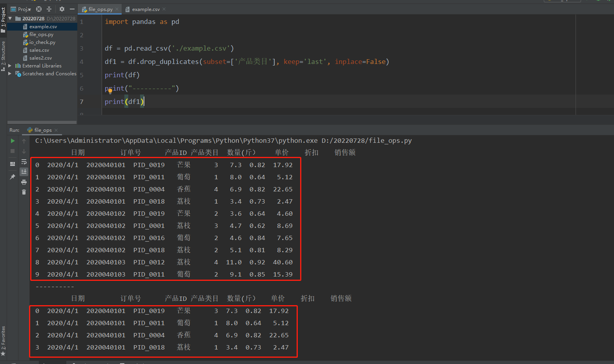The height and width of the screenshot is (364, 614).
Task: Rerun the file_ops script with the green arrow
Action: 13,141
